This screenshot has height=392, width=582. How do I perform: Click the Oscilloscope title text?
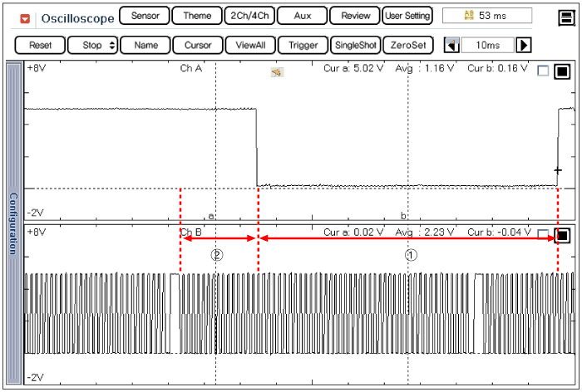(77, 18)
